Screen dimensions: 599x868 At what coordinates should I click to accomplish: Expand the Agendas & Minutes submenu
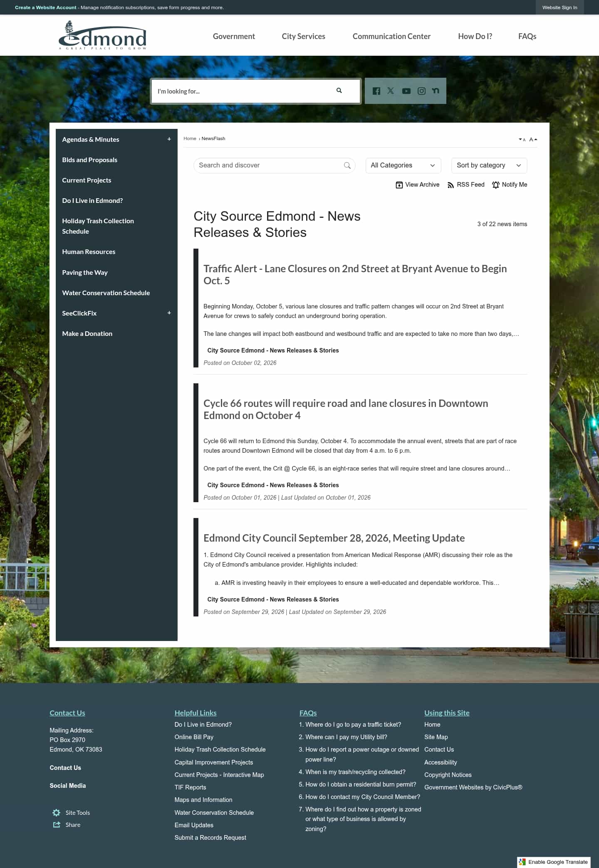point(169,139)
